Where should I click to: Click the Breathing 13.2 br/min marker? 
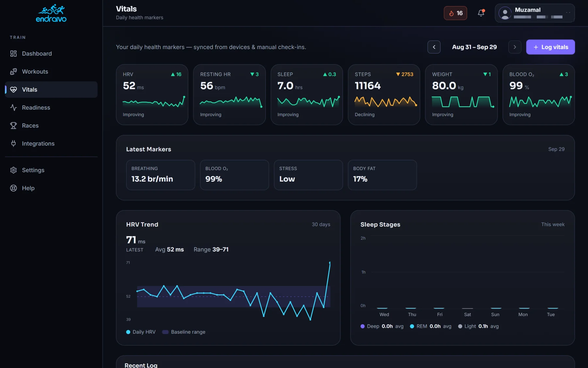pyautogui.click(x=160, y=175)
